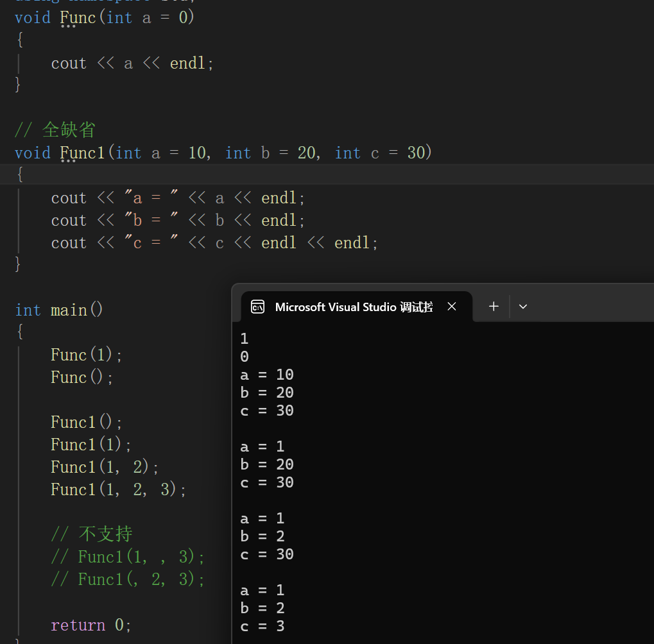Click the code line printing "c = "

(214, 243)
